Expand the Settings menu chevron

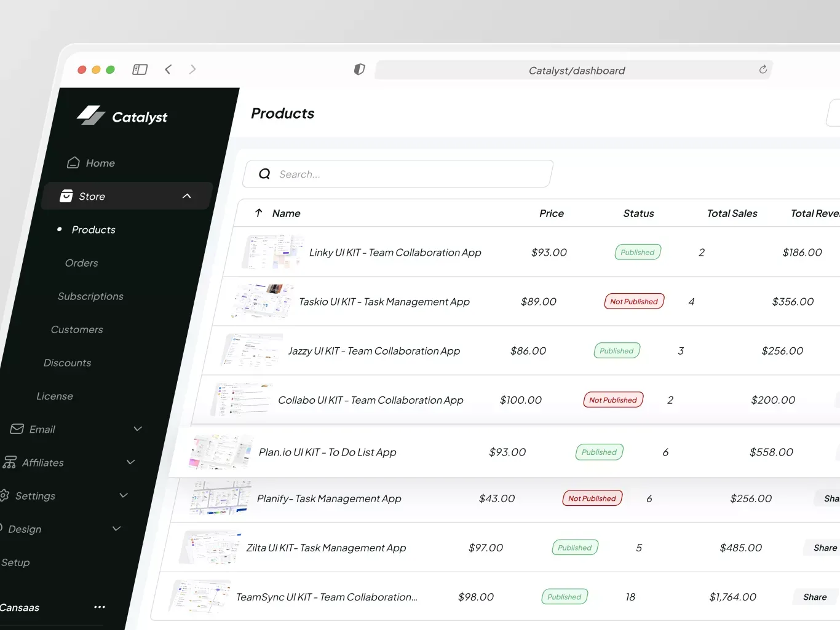pos(124,495)
